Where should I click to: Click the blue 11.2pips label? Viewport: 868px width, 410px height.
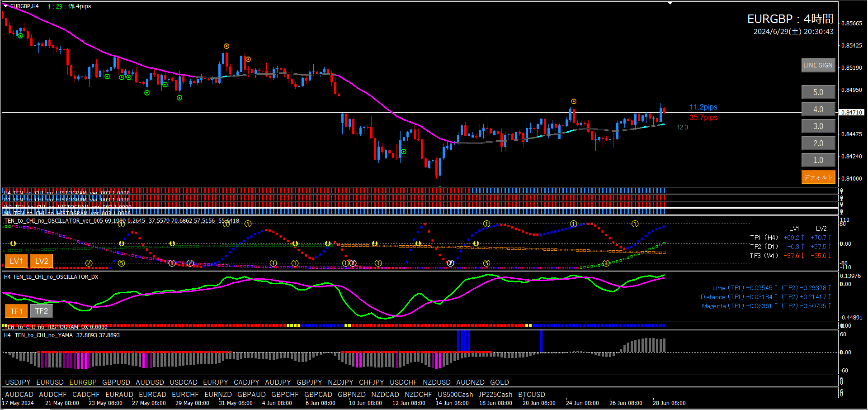[x=703, y=107]
